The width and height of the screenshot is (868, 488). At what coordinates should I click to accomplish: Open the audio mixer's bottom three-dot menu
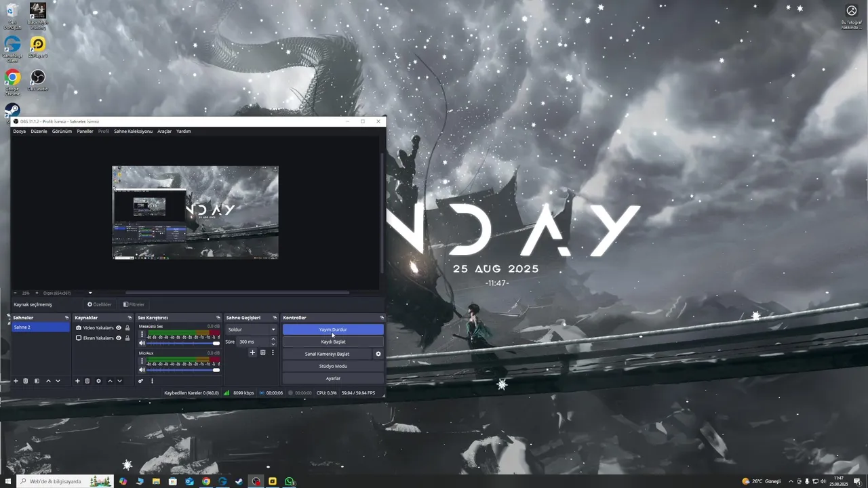coord(152,381)
